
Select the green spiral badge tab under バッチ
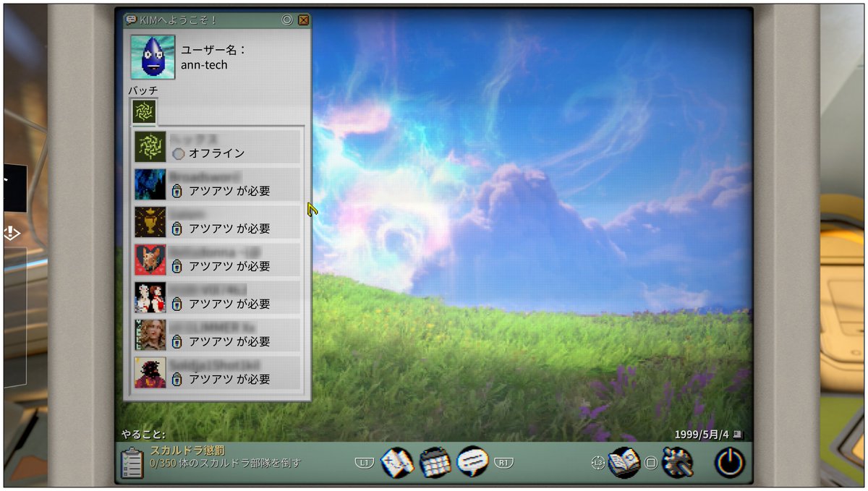(143, 111)
